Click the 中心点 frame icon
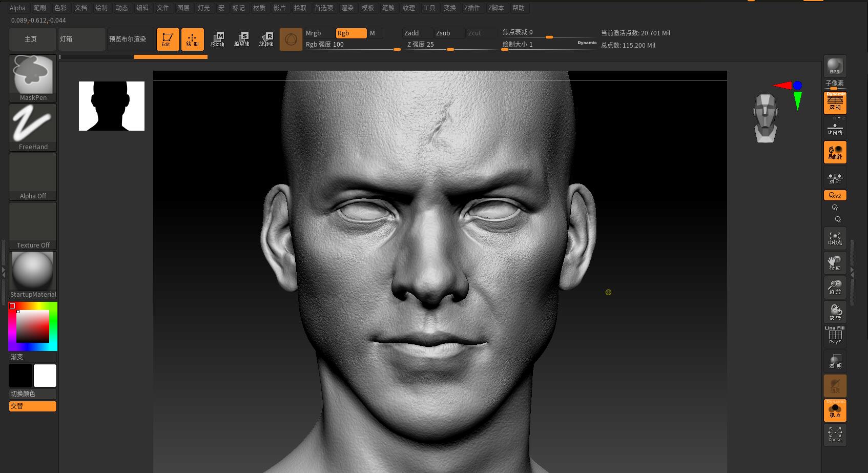868x473 pixels. point(835,238)
